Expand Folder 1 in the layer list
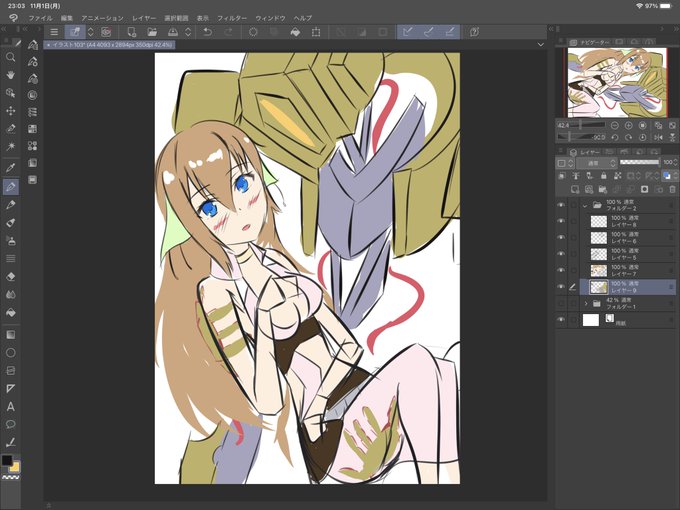Viewport: 680px width, 510px height. tap(586, 304)
